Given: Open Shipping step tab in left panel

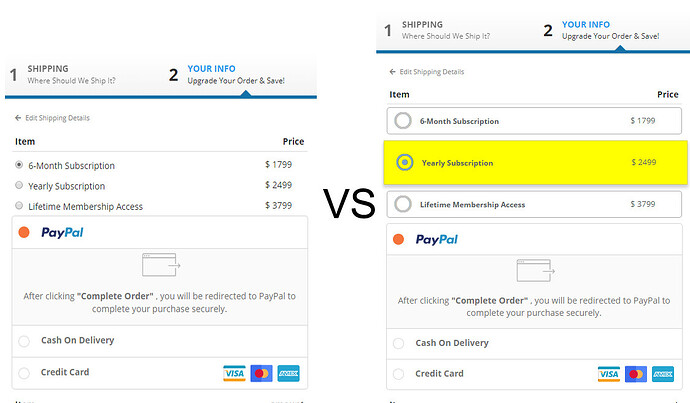Looking at the screenshot, I should tap(60, 74).
